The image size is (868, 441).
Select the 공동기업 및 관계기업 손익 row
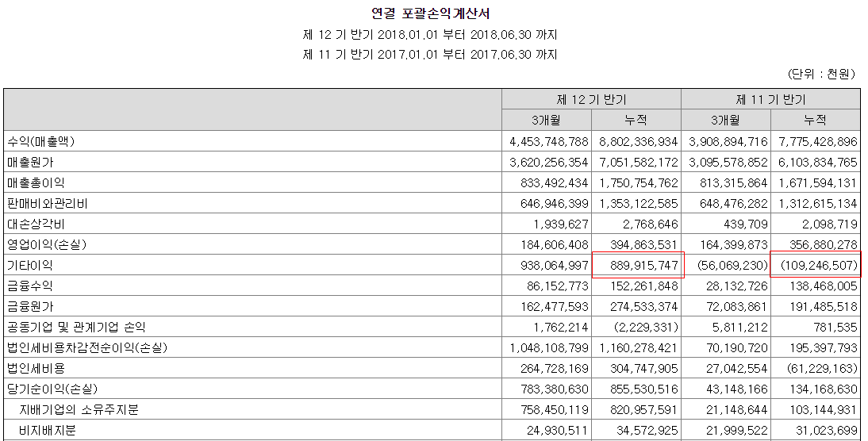[432, 327]
